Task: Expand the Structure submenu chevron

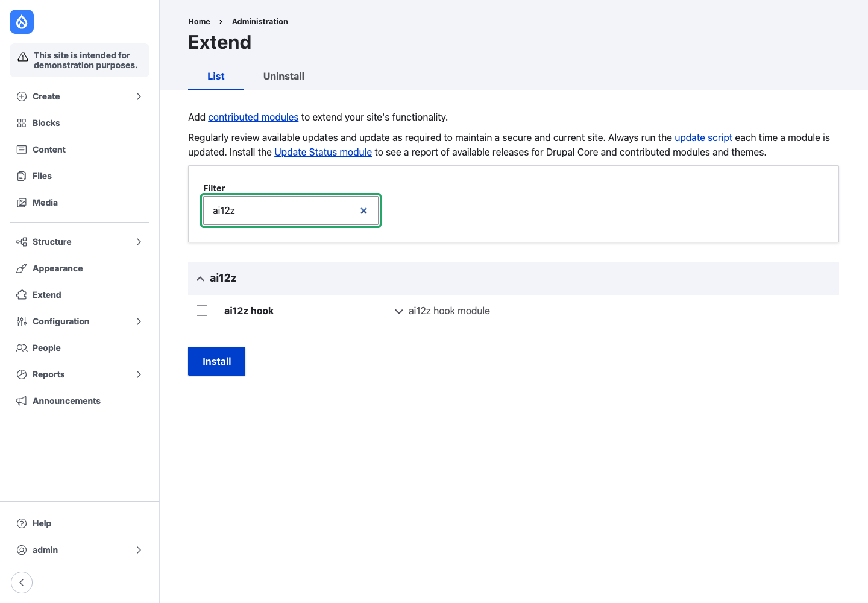Action: point(139,242)
